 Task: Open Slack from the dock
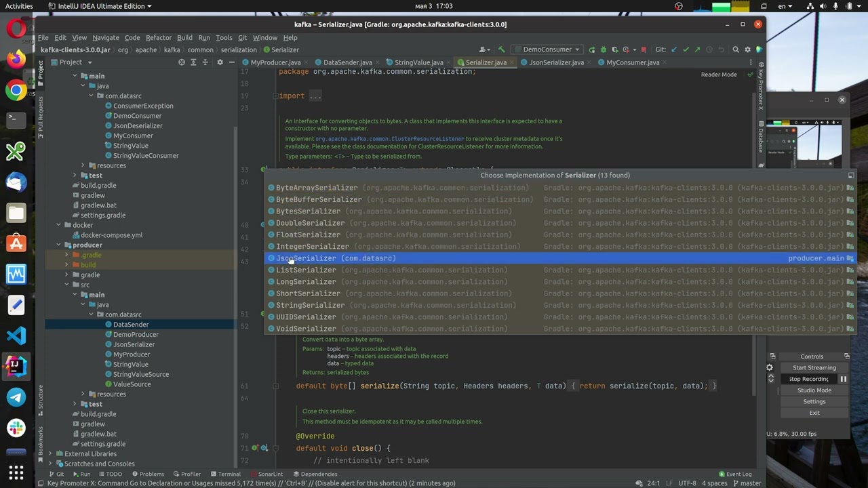(x=16, y=428)
